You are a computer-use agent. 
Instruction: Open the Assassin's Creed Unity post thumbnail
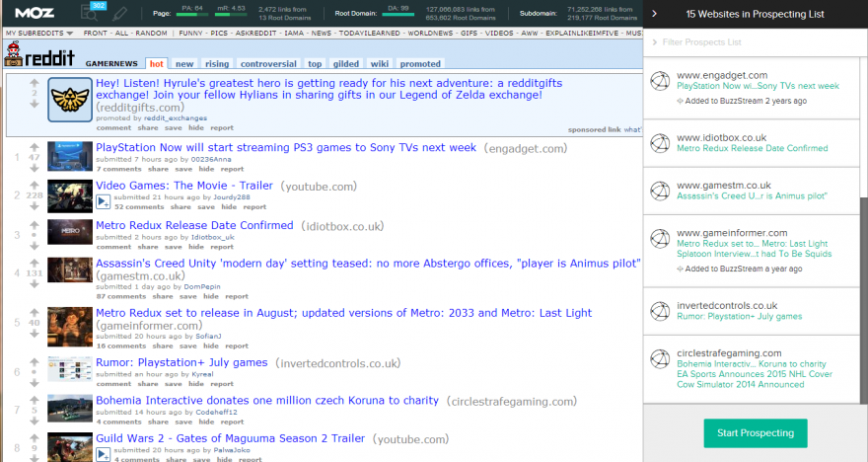[70, 269]
